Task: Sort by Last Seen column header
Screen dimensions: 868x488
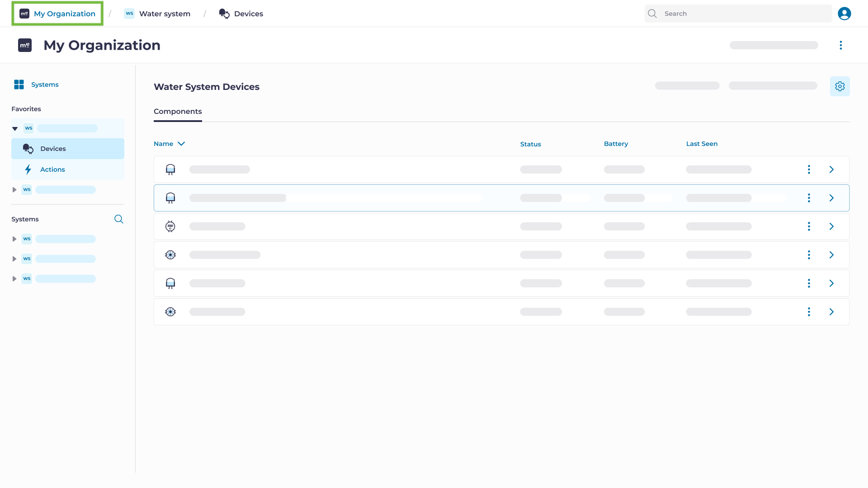Action: coord(702,144)
